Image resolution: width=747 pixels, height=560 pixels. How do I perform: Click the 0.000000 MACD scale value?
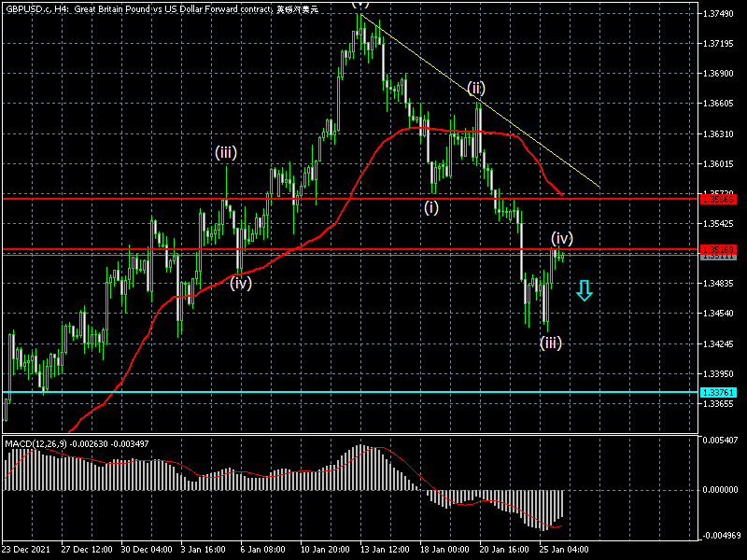point(720,490)
